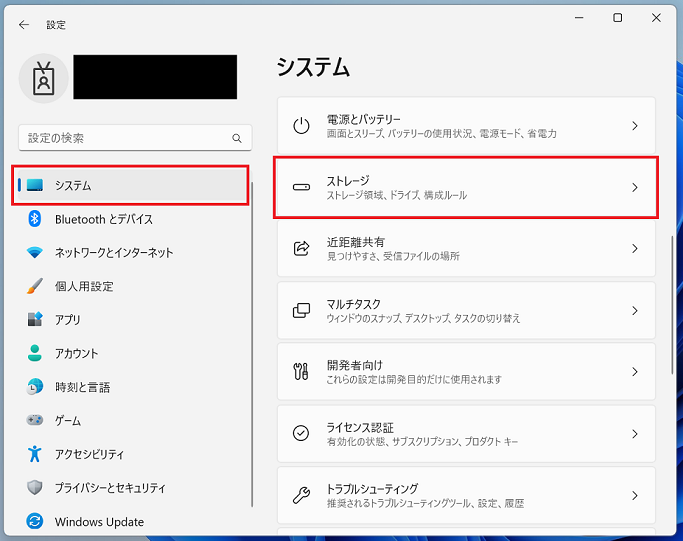
Task: Click the Bluetooth icon in sidebar
Action: click(35, 219)
